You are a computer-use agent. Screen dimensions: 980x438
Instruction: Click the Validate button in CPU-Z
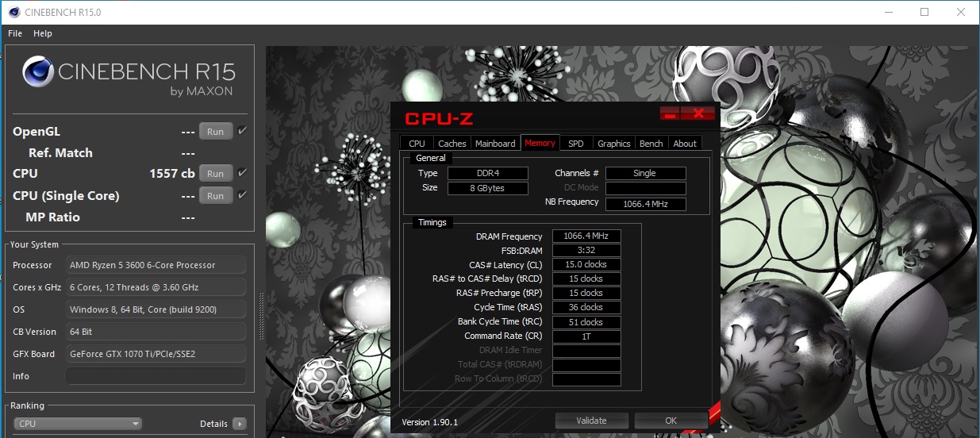(591, 421)
